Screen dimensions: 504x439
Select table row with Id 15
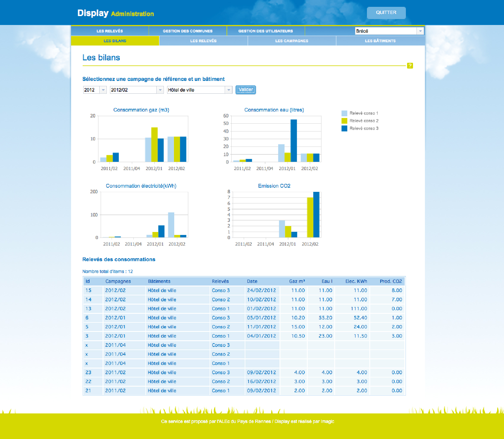tap(244, 291)
